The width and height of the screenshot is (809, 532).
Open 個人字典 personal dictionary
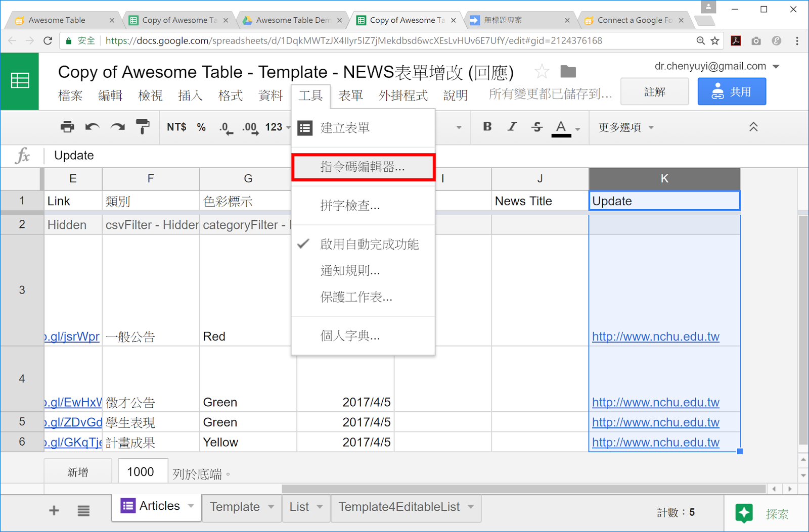click(363, 335)
